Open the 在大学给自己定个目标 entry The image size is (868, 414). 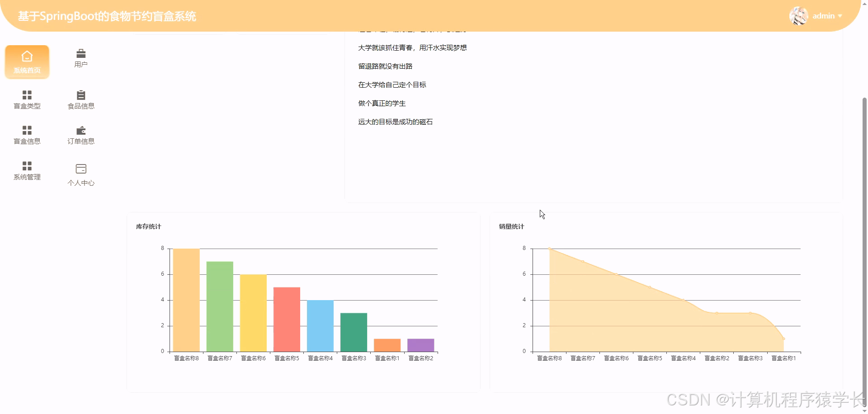(392, 85)
